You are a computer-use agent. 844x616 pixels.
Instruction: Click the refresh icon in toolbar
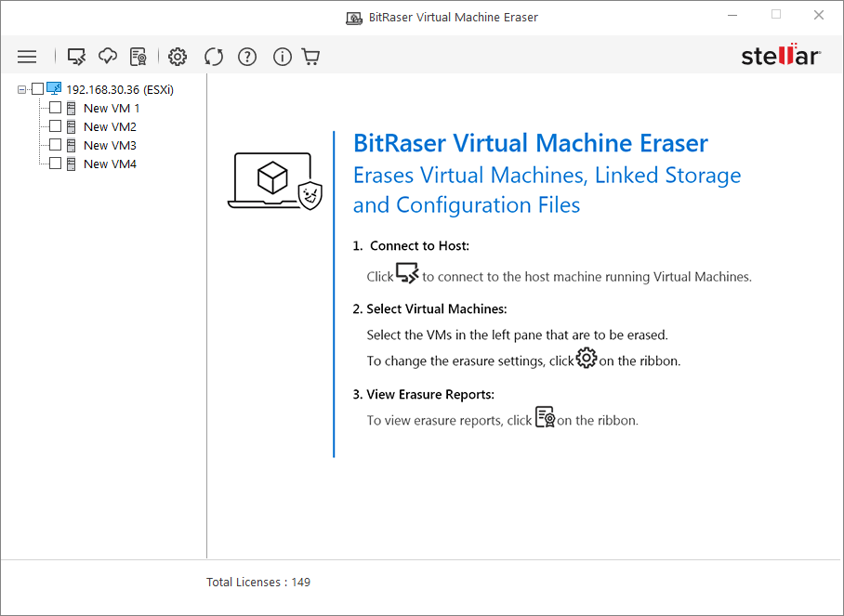214,57
